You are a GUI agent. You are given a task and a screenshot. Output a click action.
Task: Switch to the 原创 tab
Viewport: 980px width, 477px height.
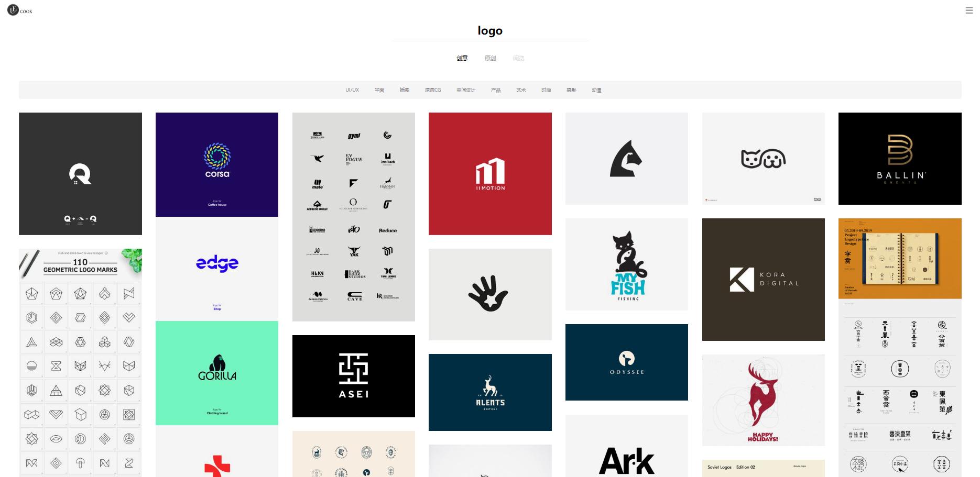click(490, 58)
